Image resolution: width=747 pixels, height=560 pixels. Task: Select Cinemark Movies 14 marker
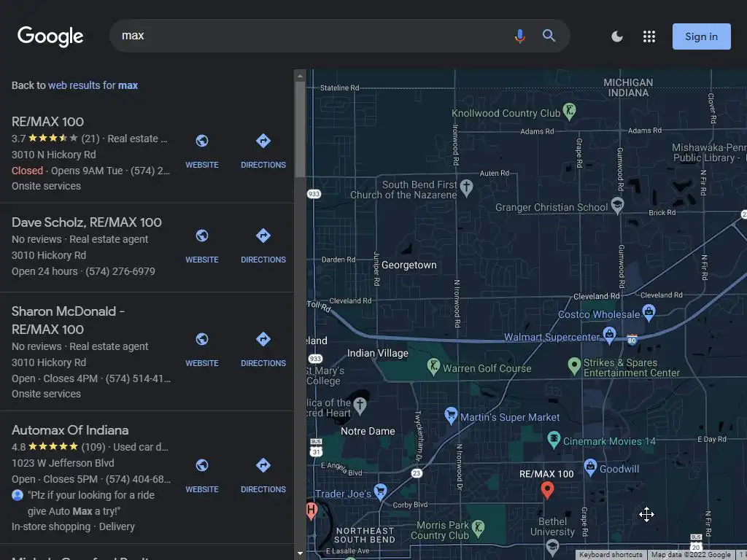pyautogui.click(x=554, y=439)
